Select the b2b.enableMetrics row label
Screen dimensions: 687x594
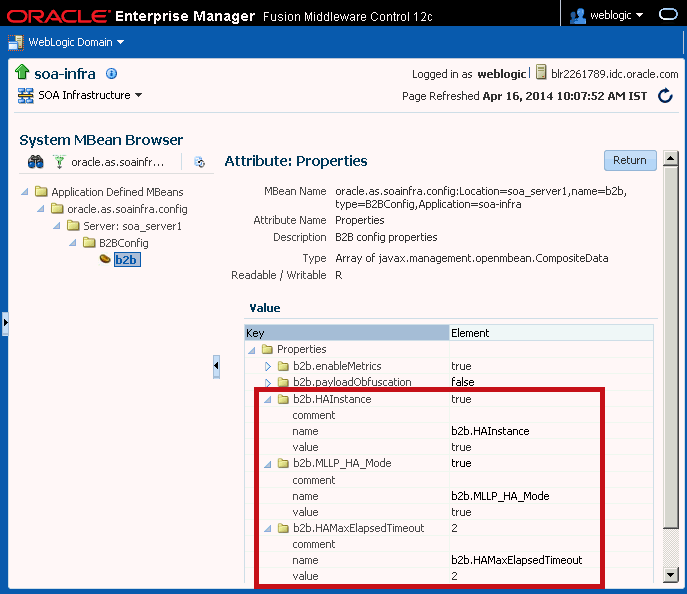click(337, 366)
